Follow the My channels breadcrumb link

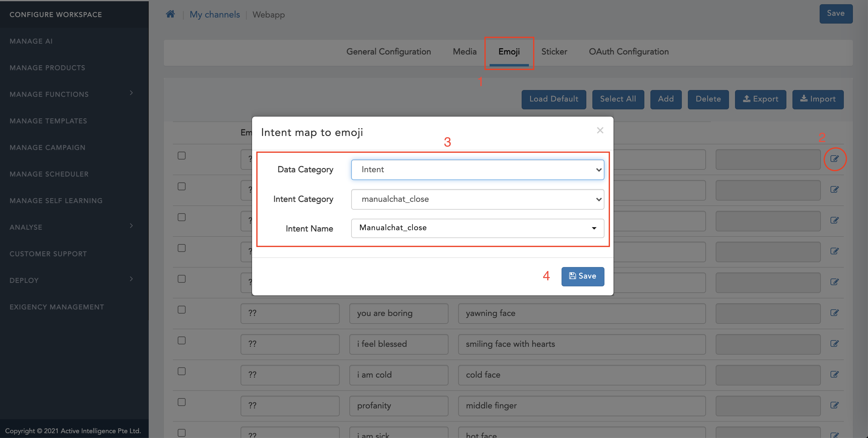click(x=215, y=14)
